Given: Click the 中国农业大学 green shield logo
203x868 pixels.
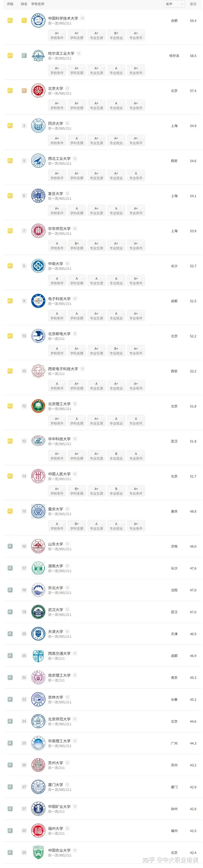Looking at the screenshot, I should coord(38,852).
